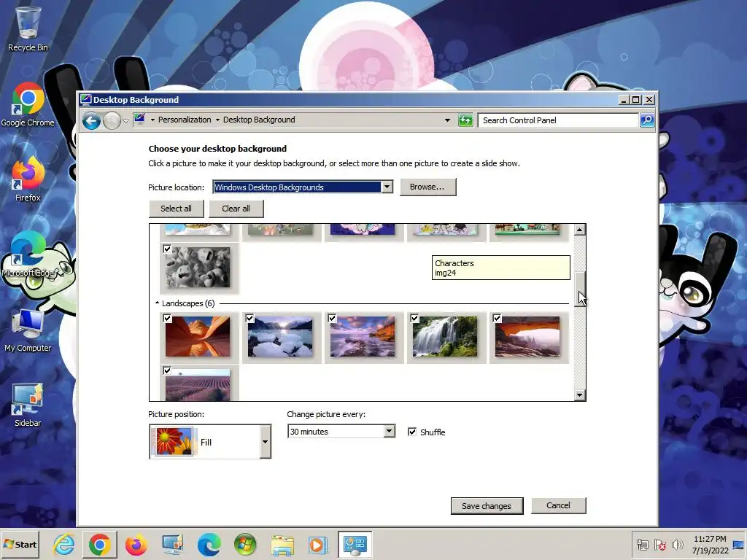Click the green refresh icon in address bar
The image size is (747, 560).
click(465, 120)
